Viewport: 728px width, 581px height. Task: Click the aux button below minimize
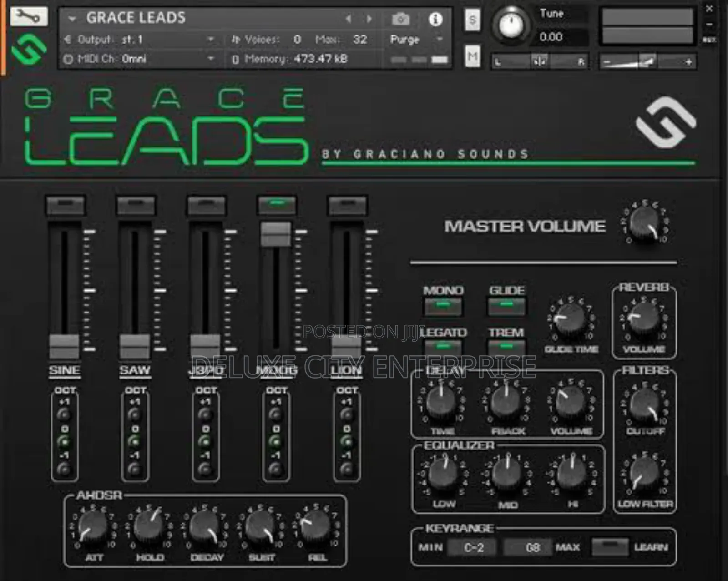[709, 40]
